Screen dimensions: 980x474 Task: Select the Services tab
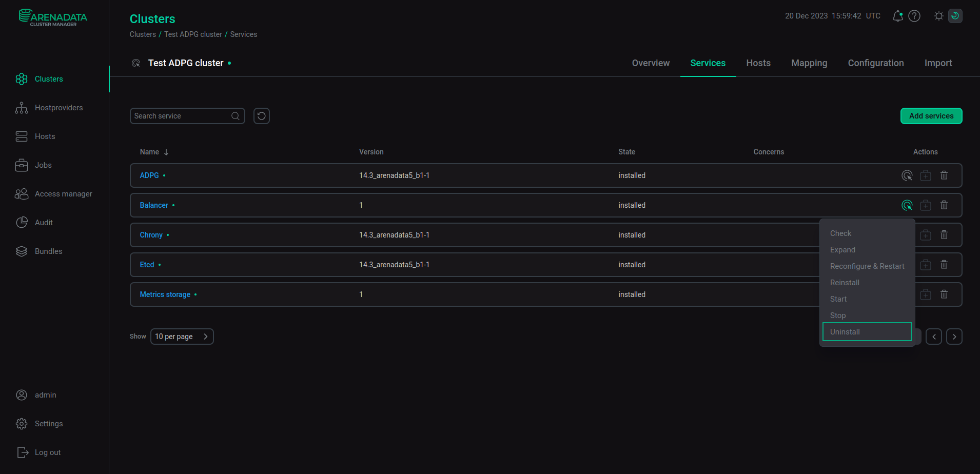(x=708, y=63)
